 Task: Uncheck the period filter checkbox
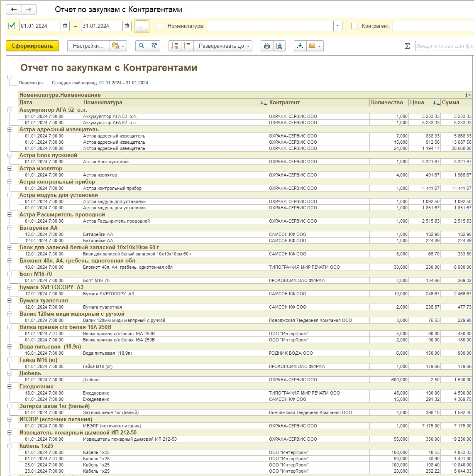pos(12,26)
